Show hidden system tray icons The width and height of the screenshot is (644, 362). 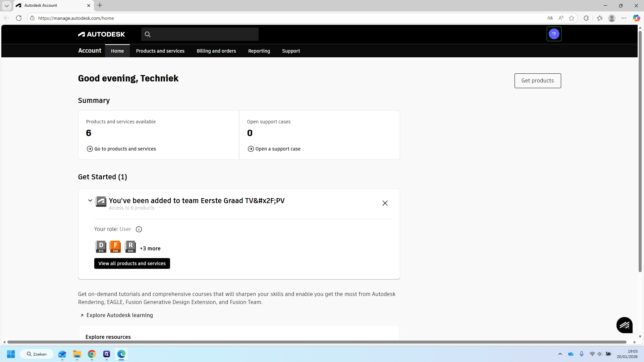(560, 354)
